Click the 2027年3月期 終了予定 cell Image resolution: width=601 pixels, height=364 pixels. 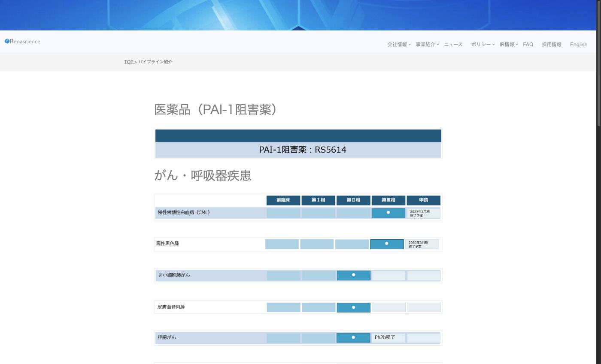click(424, 213)
